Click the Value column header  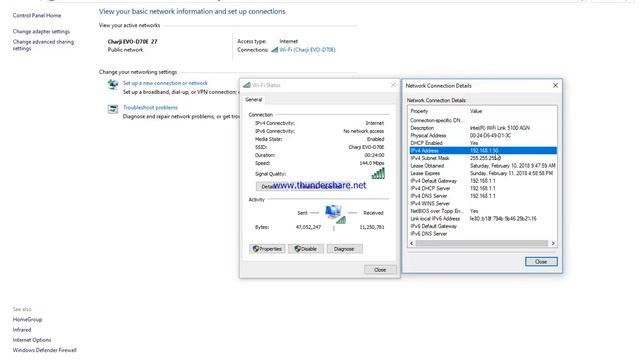tap(512, 111)
